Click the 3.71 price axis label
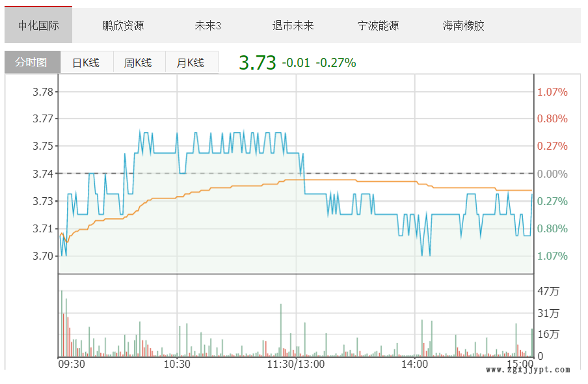Screen dimensions: 588x384 tap(43, 228)
